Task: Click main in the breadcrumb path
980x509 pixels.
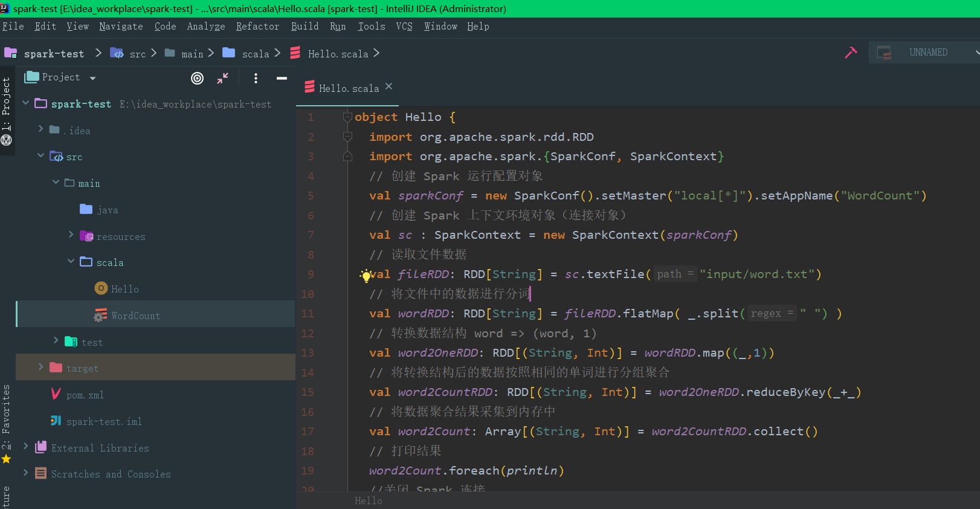Action: coord(192,54)
